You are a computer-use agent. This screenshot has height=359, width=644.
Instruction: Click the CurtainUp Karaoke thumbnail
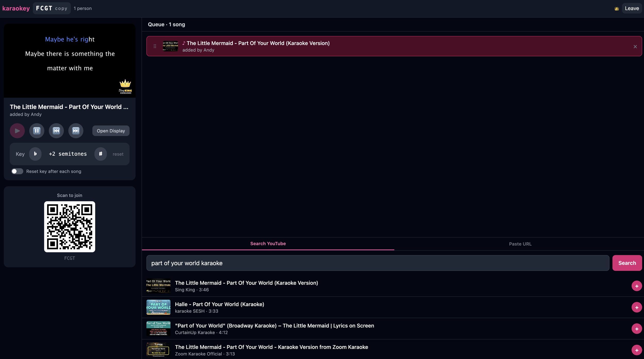158,329
